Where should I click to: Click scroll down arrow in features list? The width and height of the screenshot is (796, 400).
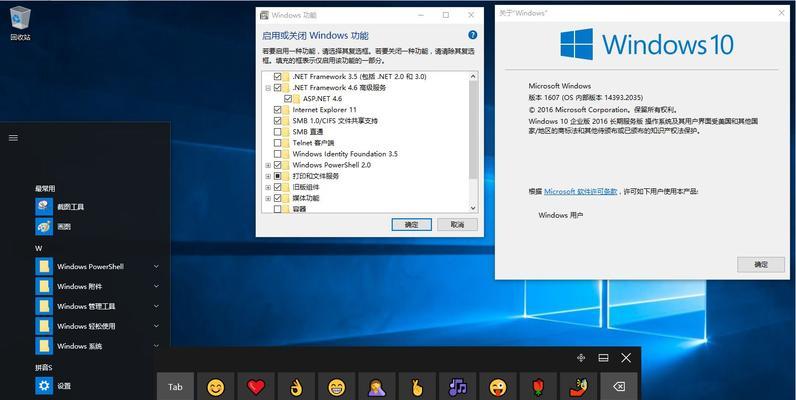click(x=473, y=208)
